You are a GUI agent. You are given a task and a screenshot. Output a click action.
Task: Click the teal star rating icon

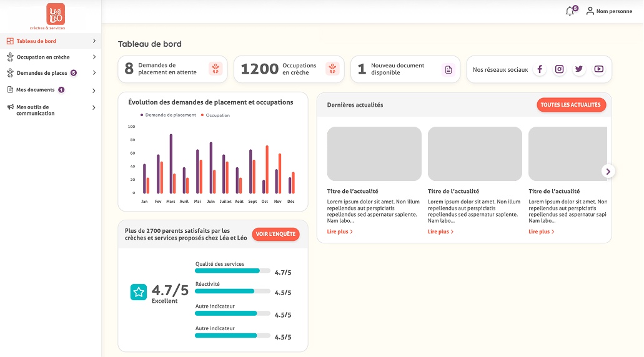(139, 292)
